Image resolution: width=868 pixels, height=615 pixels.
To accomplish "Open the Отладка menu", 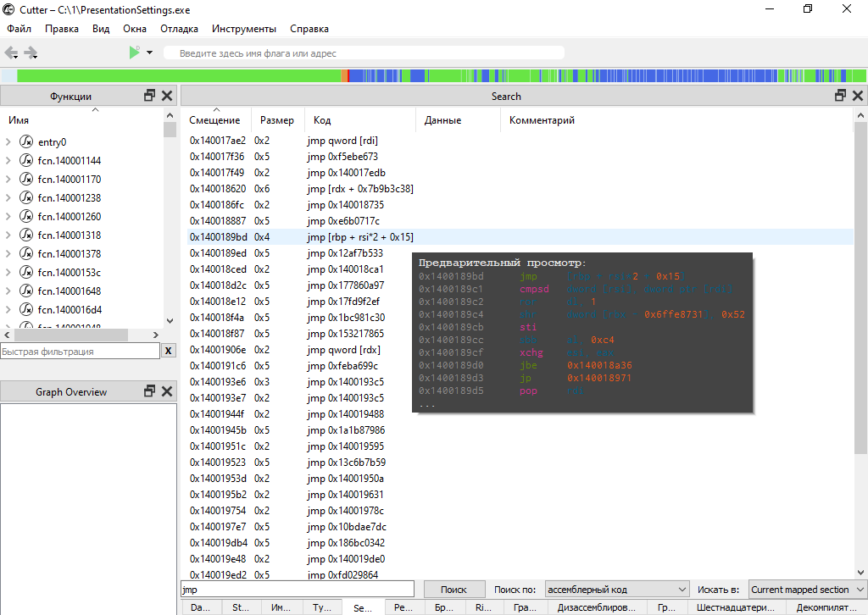I will (x=179, y=29).
